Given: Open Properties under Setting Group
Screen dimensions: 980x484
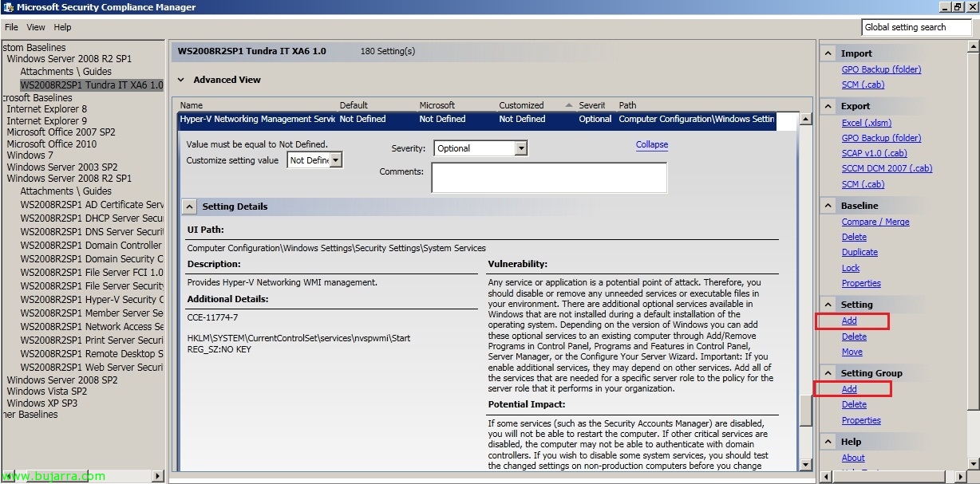Looking at the screenshot, I should [861, 420].
